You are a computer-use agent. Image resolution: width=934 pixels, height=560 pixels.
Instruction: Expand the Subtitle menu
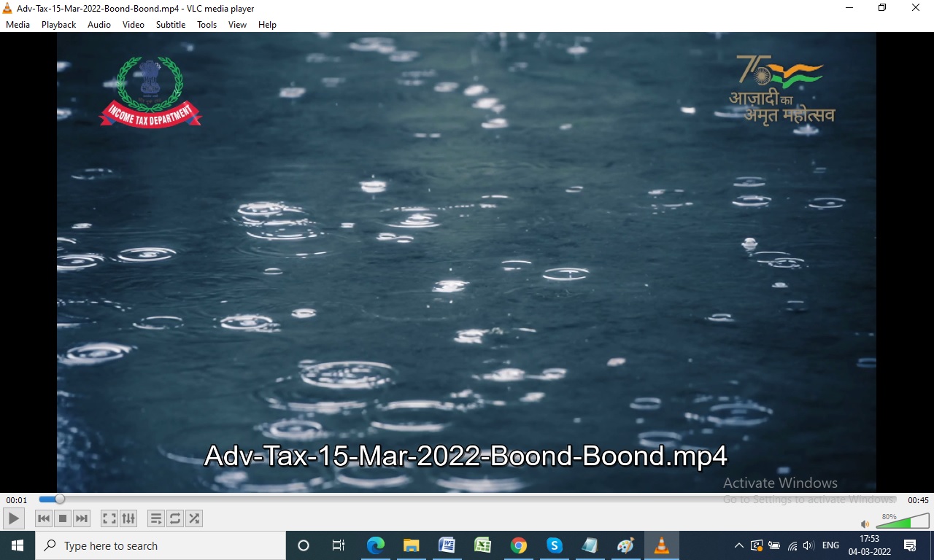[171, 25]
